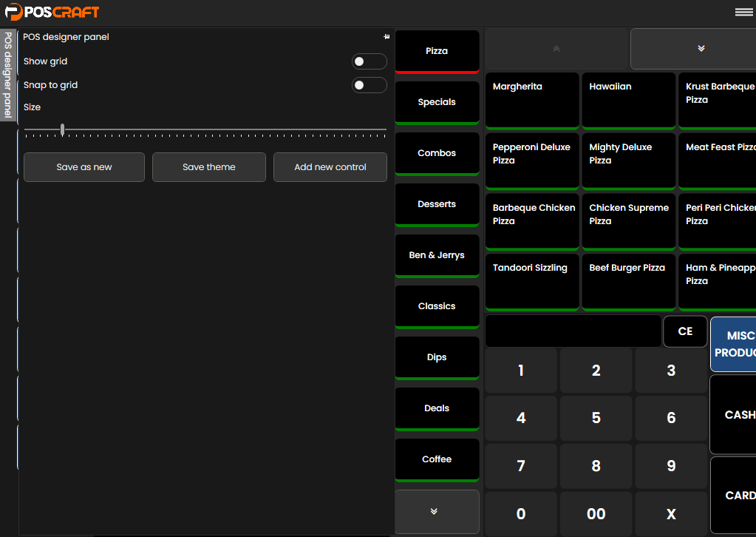Toggle the Show grid switch
This screenshot has height=537, width=756.
(369, 61)
